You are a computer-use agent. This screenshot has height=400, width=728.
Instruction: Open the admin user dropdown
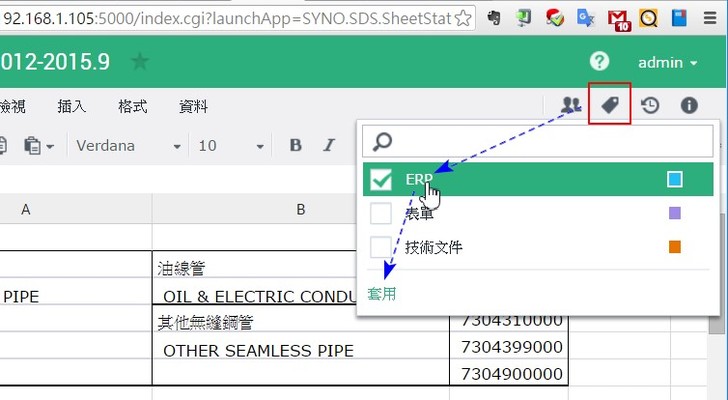tap(668, 62)
